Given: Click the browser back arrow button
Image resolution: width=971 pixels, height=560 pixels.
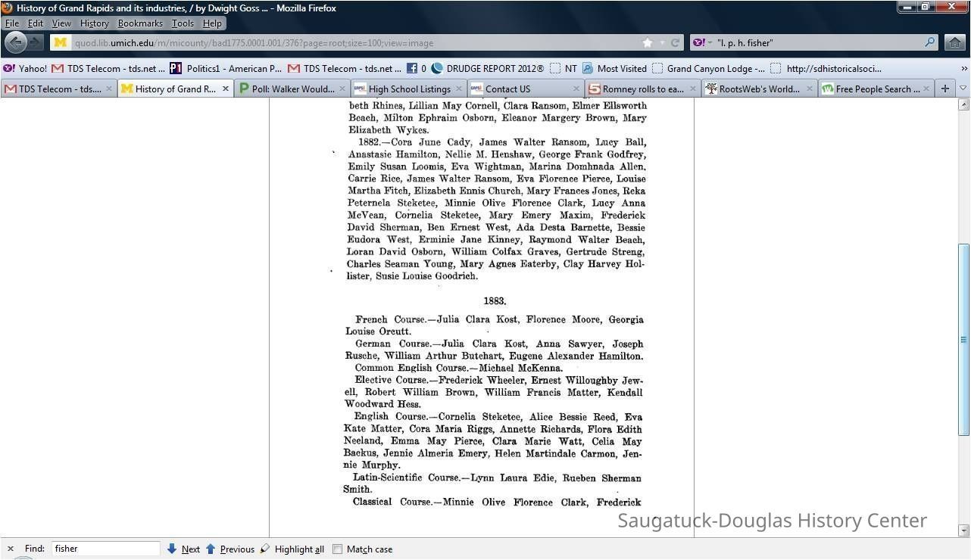Looking at the screenshot, I should 16,42.
